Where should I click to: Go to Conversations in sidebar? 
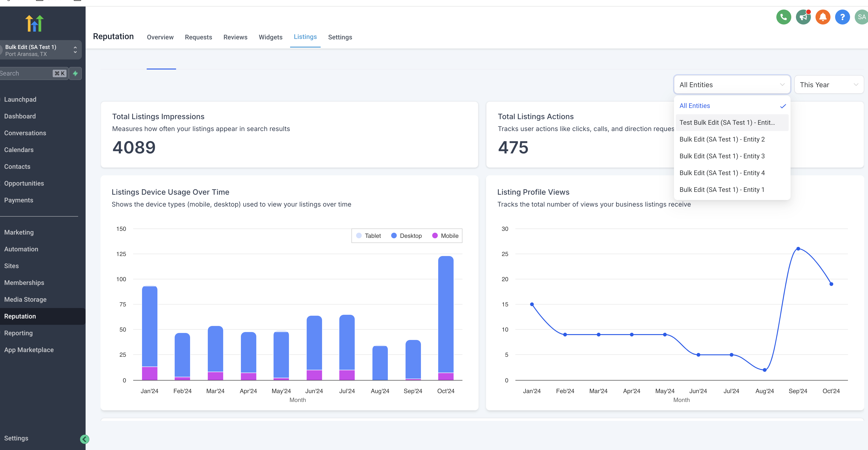(x=25, y=133)
